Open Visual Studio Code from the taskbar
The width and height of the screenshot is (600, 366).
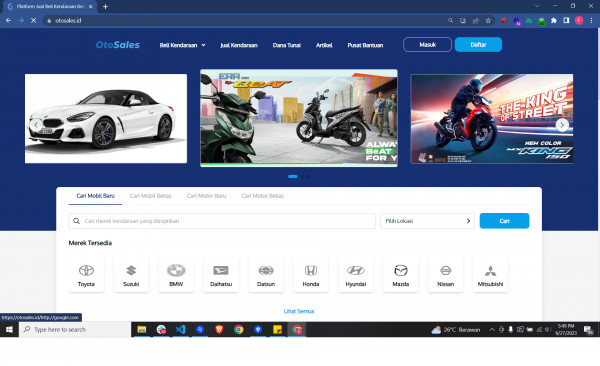point(181,329)
